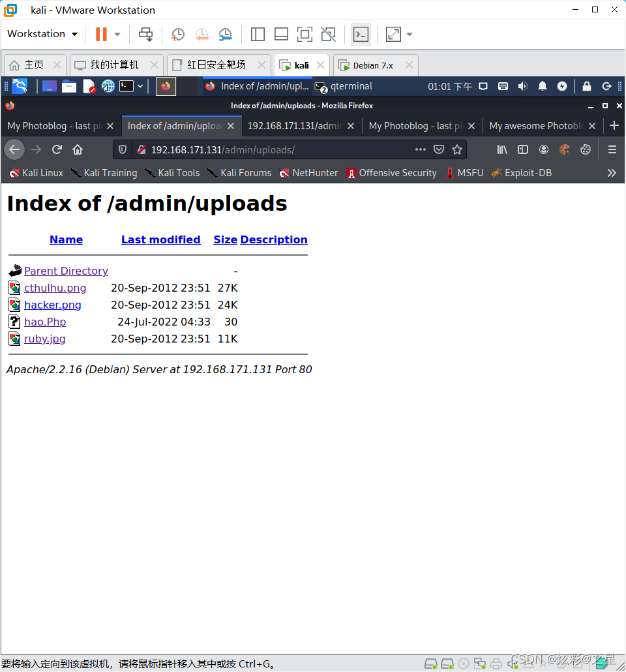Viewport: 626px width, 672px height.
Task: Pause the virtual machine
Action: pyautogui.click(x=101, y=35)
